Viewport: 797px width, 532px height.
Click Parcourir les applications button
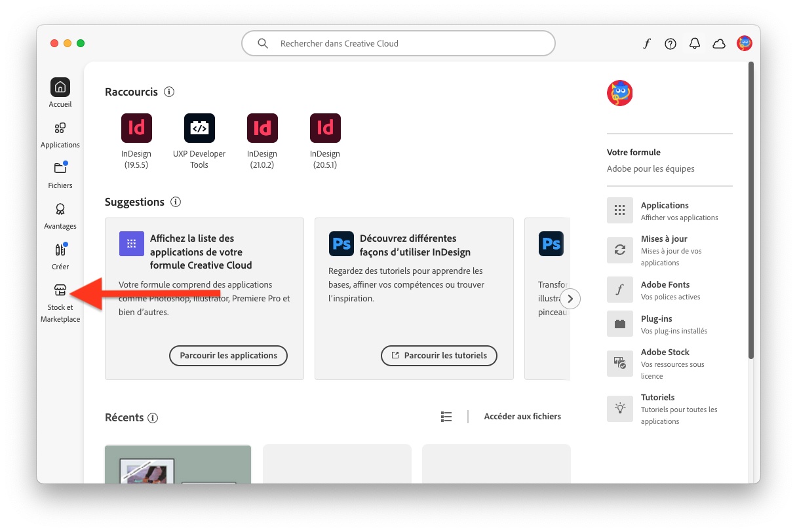coord(229,356)
